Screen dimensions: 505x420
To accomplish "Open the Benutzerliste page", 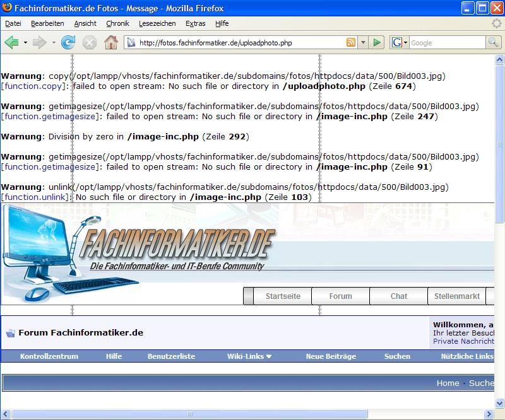I will point(171,356).
